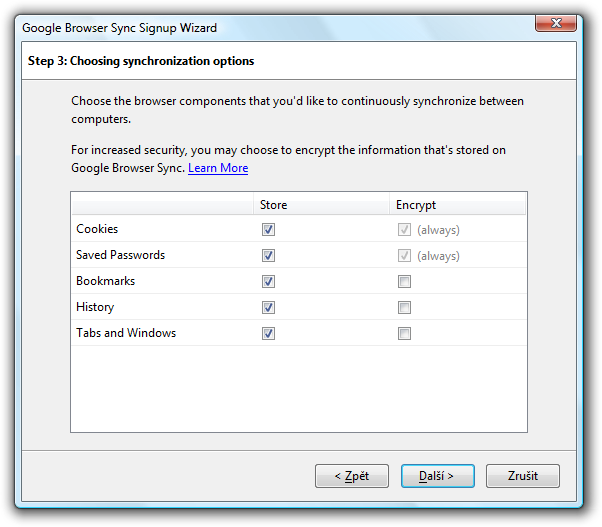The image size is (602, 527).
Task: Cancel the wizard with Zrušit button
Action: pos(523,476)
